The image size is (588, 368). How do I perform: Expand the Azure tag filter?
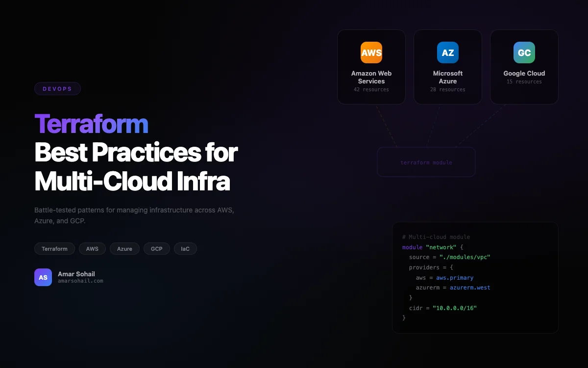pos(124,249)
